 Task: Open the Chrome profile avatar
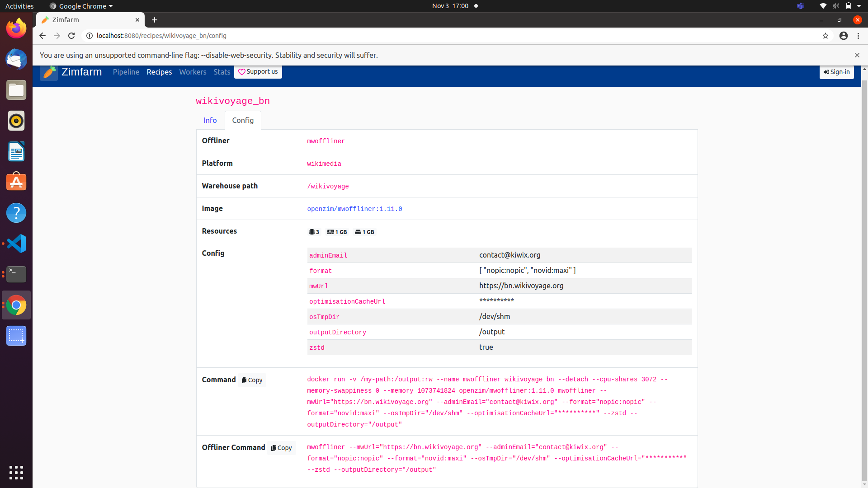pos(844,36)
